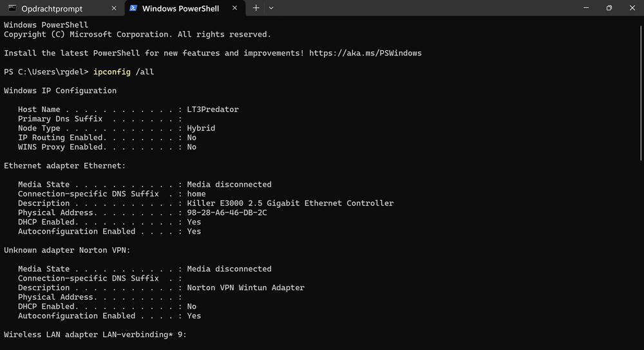This screenshot has height=350, width=644.
Task: Close the Opdrachtprompt tab
Action: (x=114, y=8)
